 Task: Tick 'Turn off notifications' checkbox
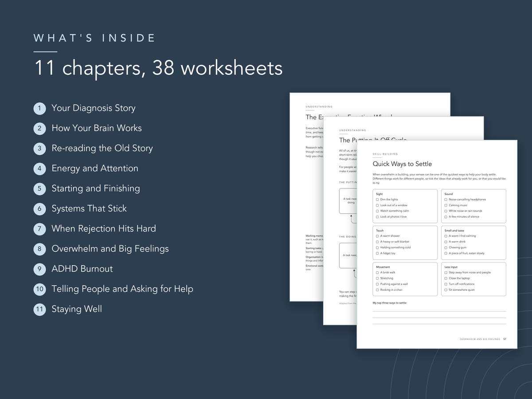coord(446,284)
